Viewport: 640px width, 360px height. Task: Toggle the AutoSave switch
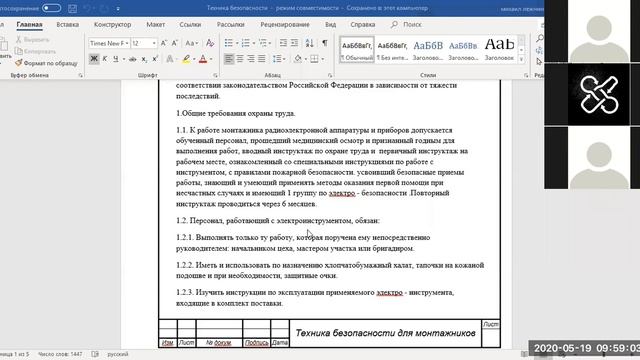coord(51,8)
